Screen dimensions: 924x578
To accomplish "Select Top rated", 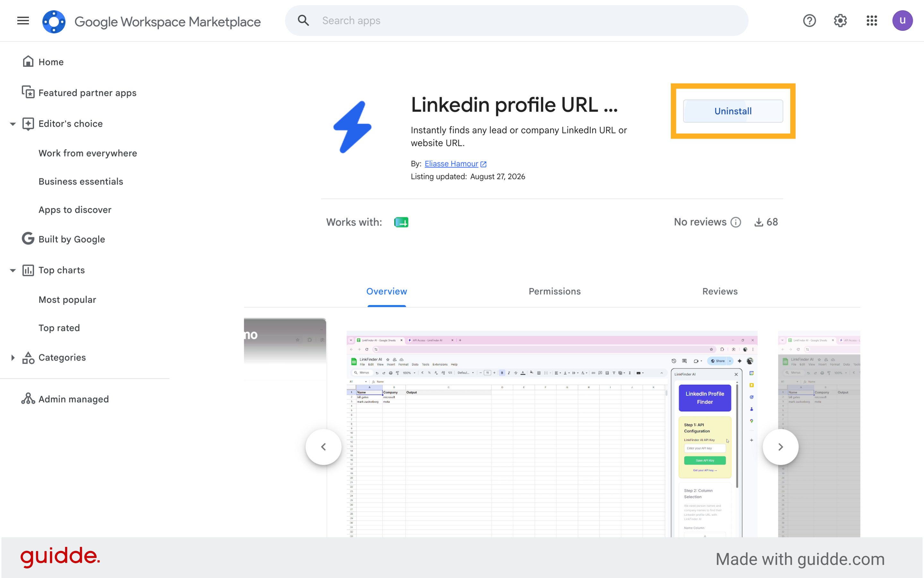I will [59, 328].
